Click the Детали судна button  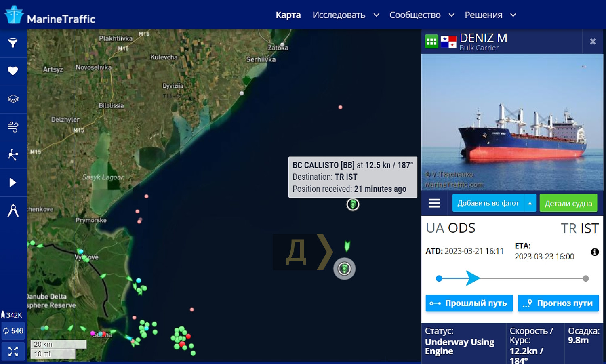(568, 203)
